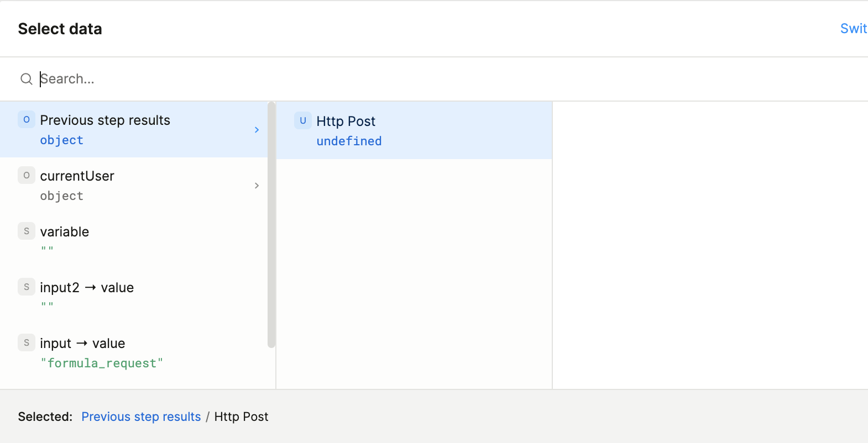This screenshot has height=443, width=868.
Task: Click the string badge next to input2 → value
Action: pyautogui.click(x=27, y=287)
